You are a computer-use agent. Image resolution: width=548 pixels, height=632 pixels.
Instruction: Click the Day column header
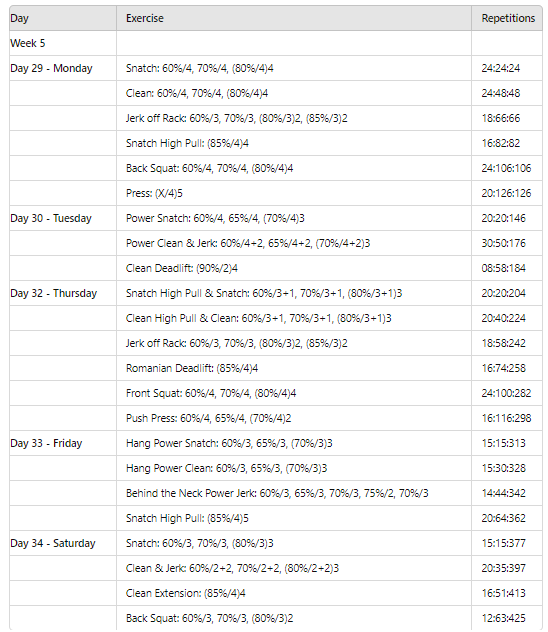(63, 18)
